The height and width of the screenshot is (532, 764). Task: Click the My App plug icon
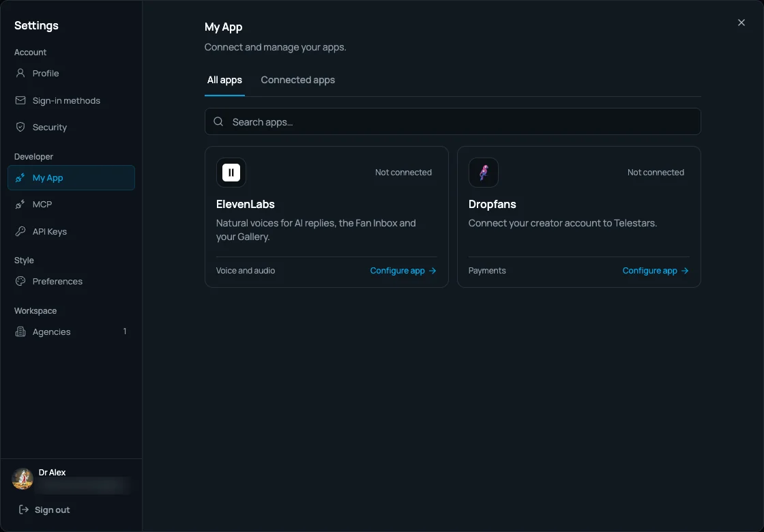pyautogui.click(x=20, y=178)
